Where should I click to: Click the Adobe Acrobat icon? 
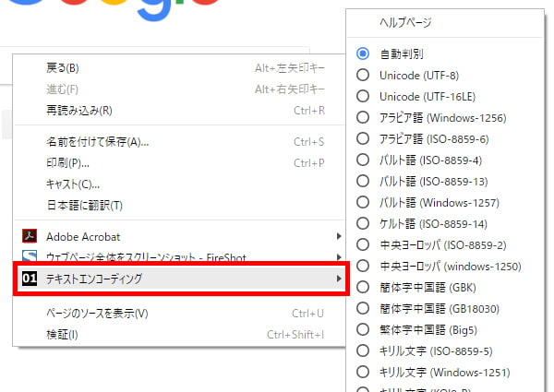pyautogui.click(x=28, y=236)
